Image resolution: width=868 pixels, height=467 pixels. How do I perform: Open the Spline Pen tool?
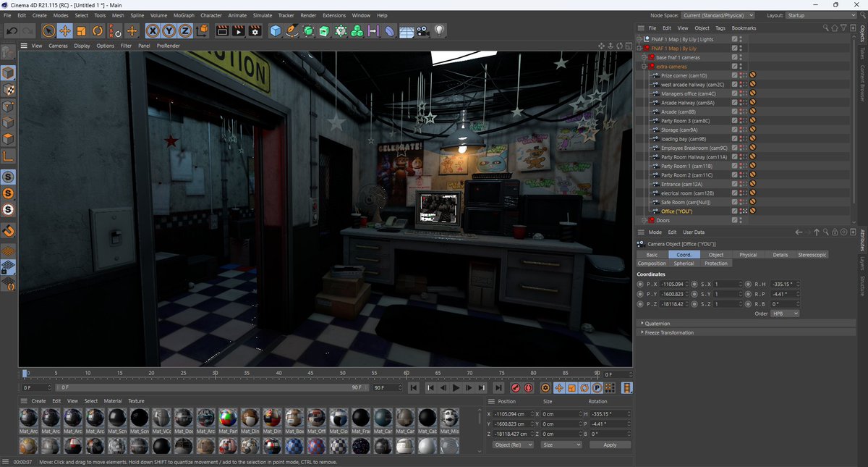coord(292,31)
